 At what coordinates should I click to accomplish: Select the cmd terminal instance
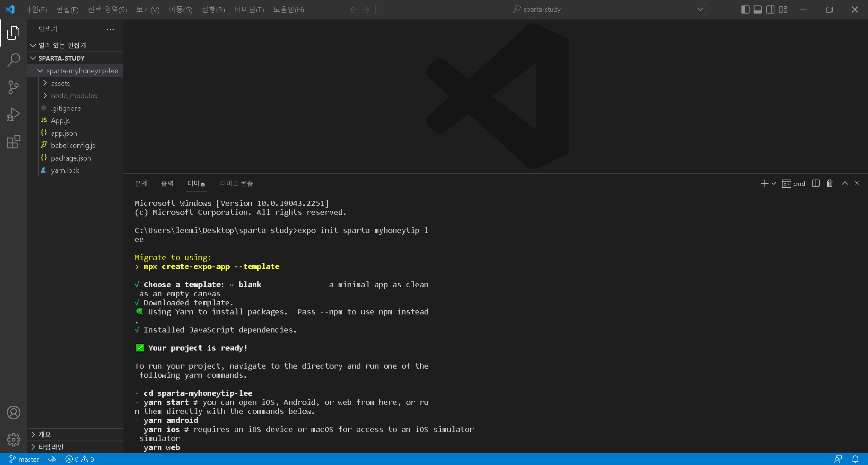point(793,184)
